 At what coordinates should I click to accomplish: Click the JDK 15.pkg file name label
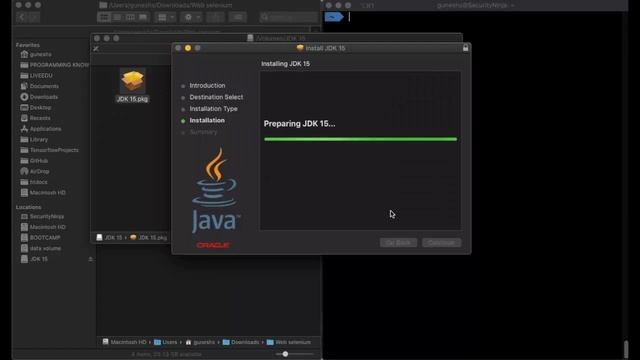pos(132,99)
